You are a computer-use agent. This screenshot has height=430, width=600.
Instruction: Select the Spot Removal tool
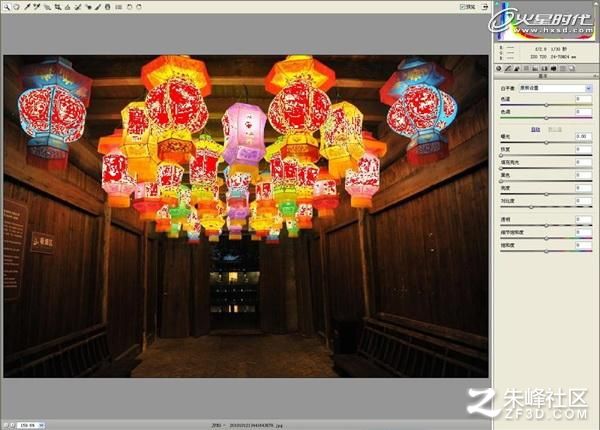click(78, 7)
